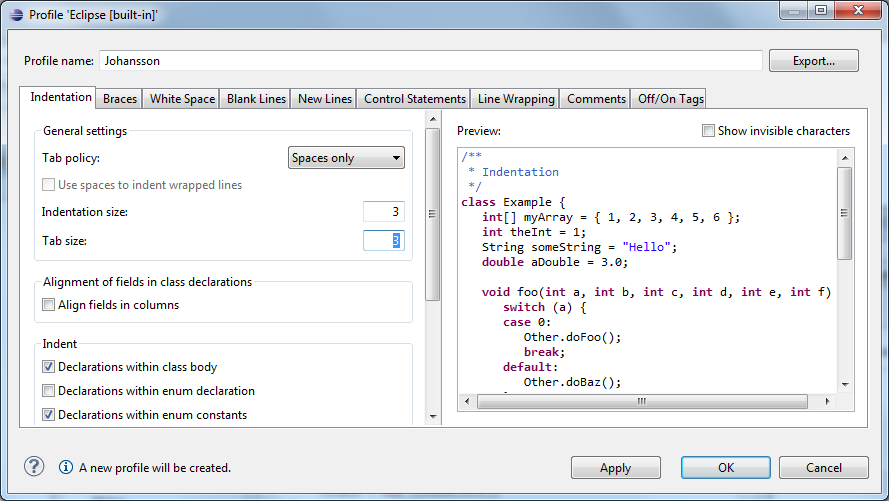Click the Cancel button
Viewport: 889px width, 501px height.
tap(824, 468)
